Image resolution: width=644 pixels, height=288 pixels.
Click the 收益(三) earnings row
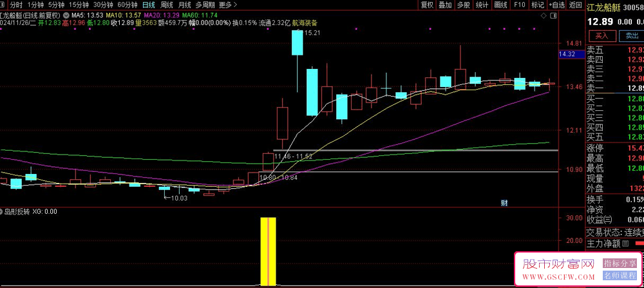614,220
